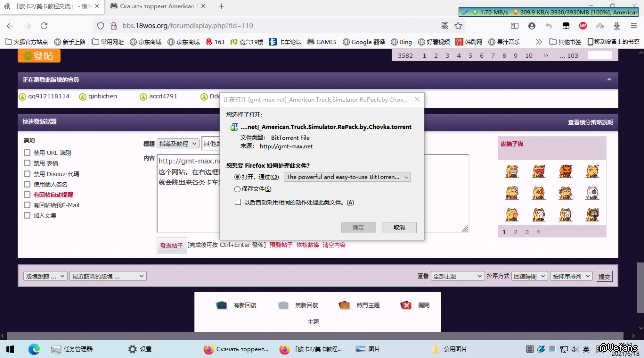Open the 设置 settings taskbar item

[140, 349]
